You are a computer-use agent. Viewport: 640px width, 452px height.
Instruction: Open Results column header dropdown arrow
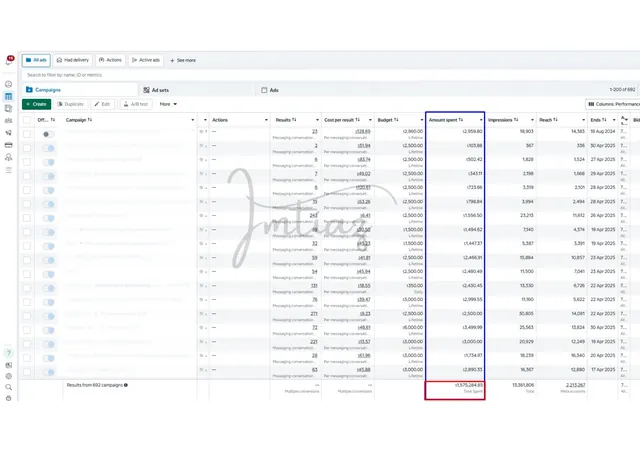tap(317, 120)
